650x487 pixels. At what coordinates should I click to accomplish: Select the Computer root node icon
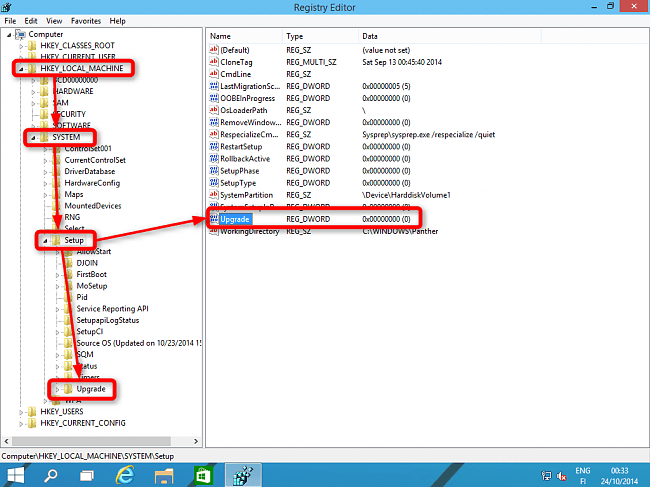click(x=21, y=34)
